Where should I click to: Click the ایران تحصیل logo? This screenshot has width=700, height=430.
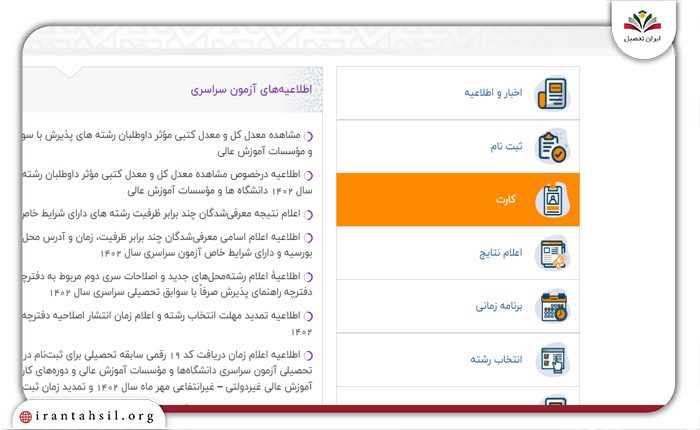[643, 27]
